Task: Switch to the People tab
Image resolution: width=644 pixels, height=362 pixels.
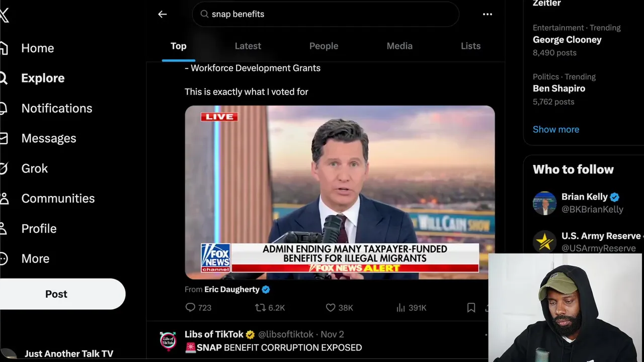Action: click(324, 46)
